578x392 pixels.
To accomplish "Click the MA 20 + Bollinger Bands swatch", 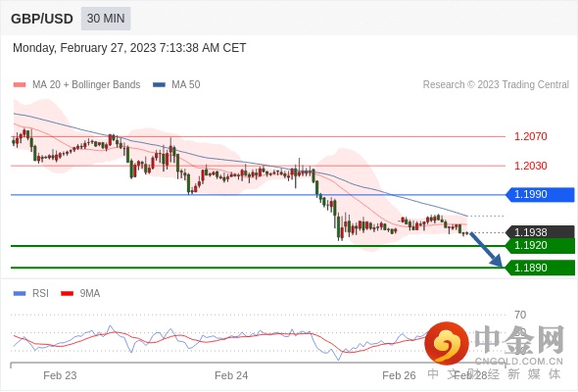I will click(x=20, y=85).
